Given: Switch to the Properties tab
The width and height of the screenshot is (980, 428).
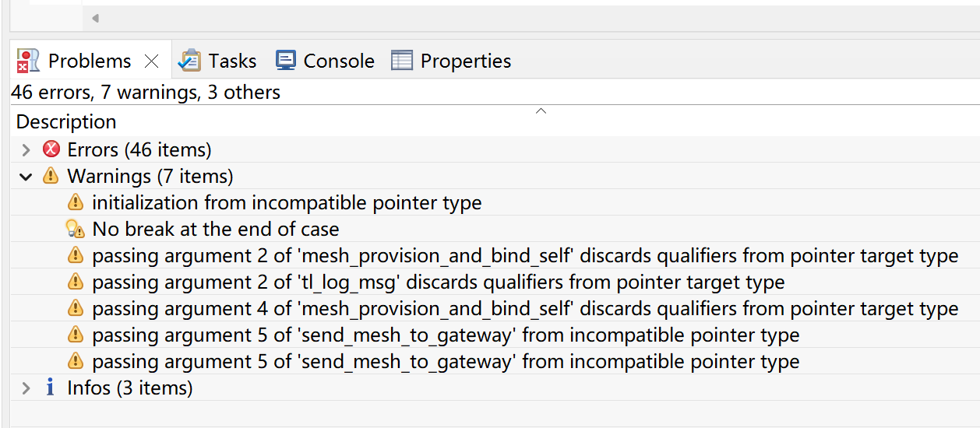Looking at the screenshot, I should [x=452, y=61].
